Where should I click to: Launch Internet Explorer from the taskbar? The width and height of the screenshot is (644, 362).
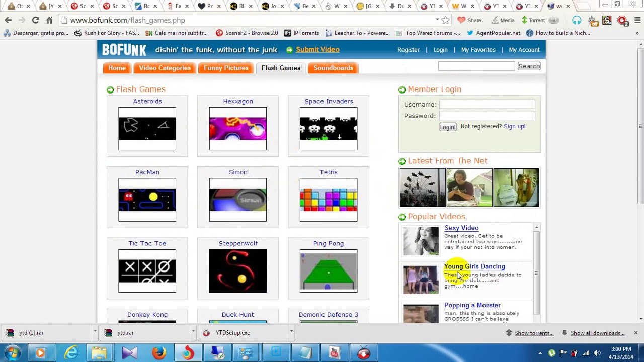tap(71, 353)
